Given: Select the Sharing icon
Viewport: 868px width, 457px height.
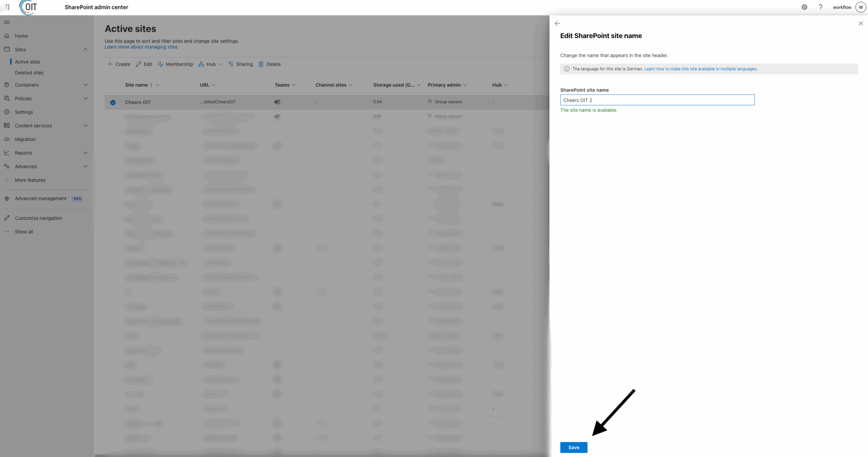Looking at the screenshot, I should (230, 64).
